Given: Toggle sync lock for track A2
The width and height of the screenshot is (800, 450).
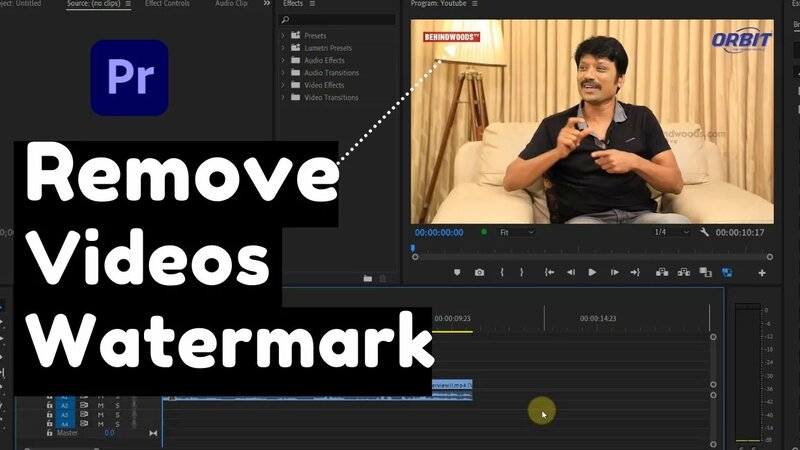Looking at the screenshot, I should 84,405.
